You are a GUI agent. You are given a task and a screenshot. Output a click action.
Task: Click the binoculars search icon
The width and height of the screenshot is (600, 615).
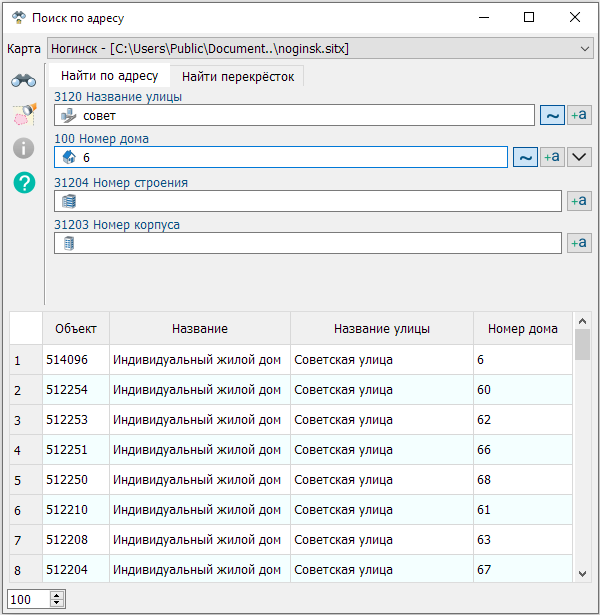point(24,82)
